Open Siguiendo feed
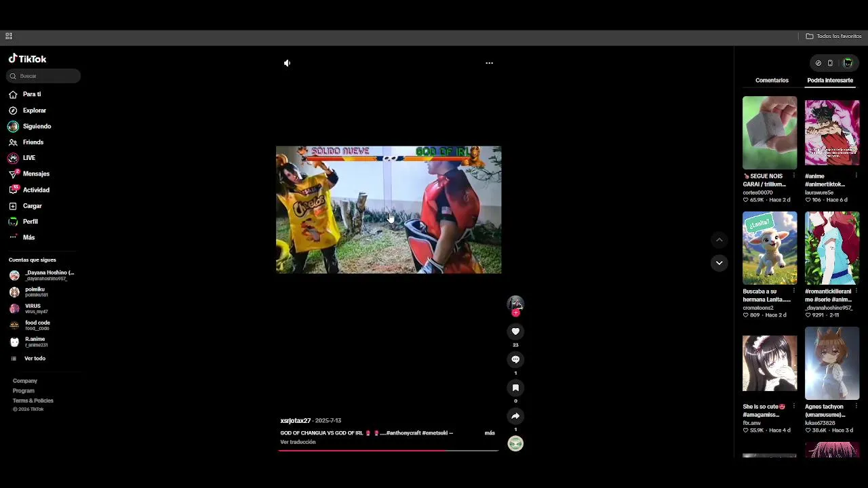Screen dimensions: 868x488 pos(37,126)
